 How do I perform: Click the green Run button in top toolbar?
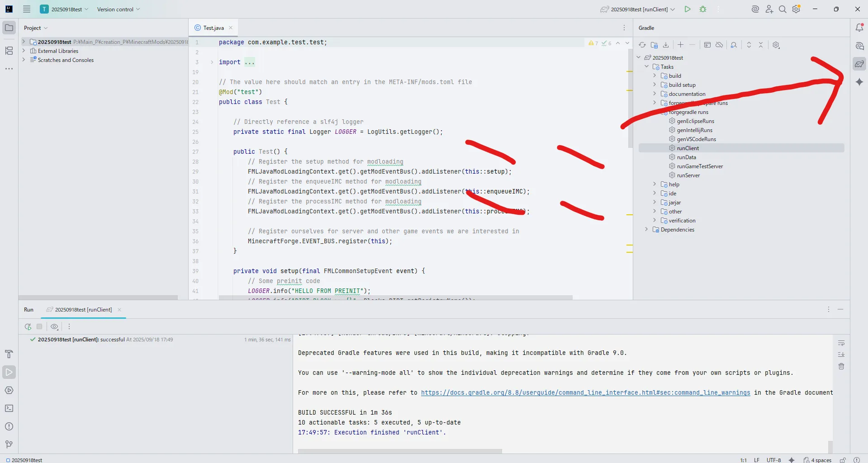[x=688, y=9]
